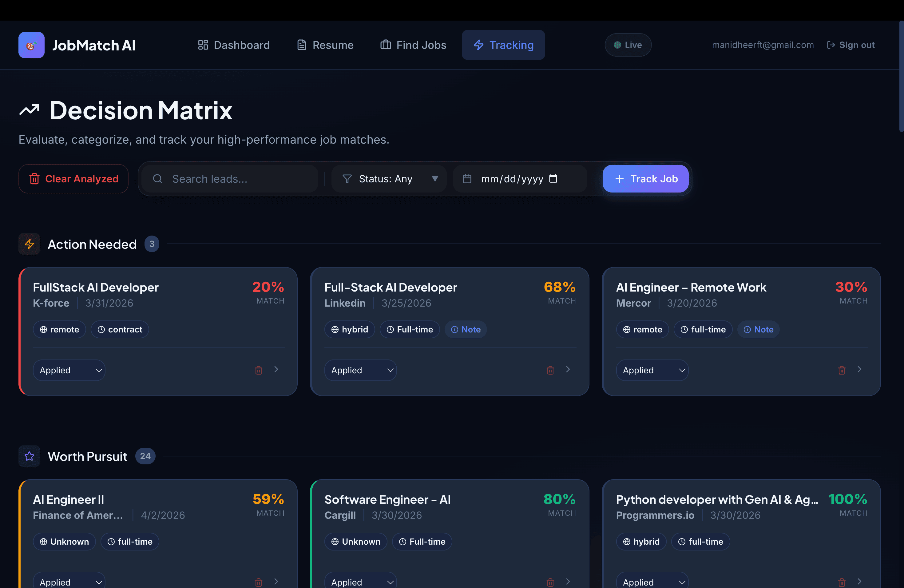Change Applied status on K-force card
The height and width of the screenshot is (588, 904).
(69, 370)
